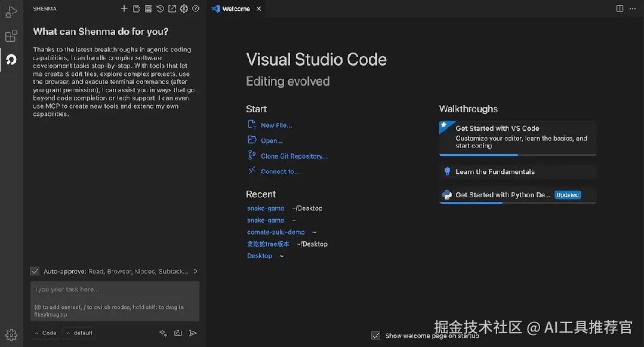644x347 pixels.
Task: Open Get Started with VS Code walkthrough
Action: coord(517,137)
